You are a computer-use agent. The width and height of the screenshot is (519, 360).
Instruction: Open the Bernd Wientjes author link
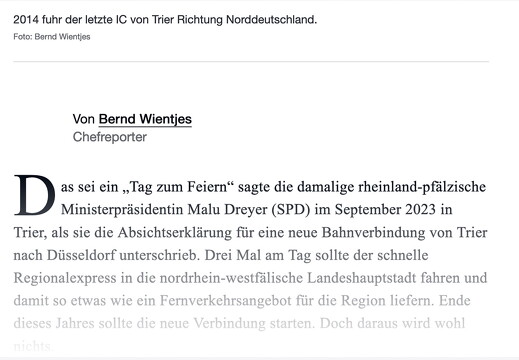(x=145, y=119)
